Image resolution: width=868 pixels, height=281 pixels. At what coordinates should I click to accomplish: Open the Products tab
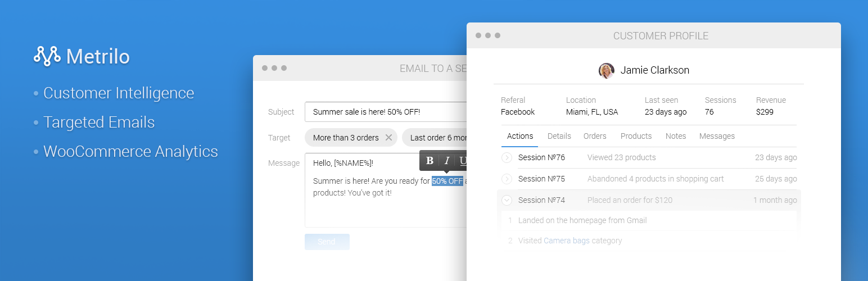point(636,136)
